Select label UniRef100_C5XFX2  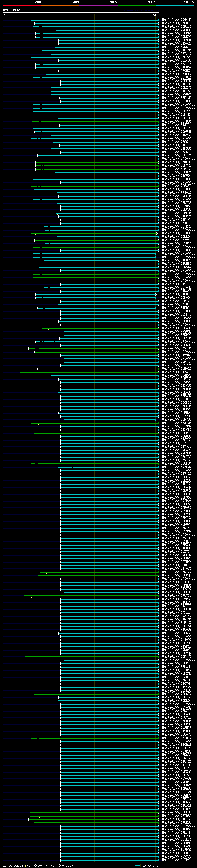tap(176, 74)
